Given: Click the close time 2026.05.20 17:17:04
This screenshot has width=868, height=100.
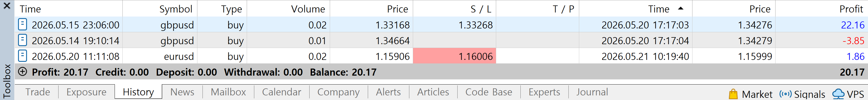Looking at the screenshot, I should click(645, 41).
